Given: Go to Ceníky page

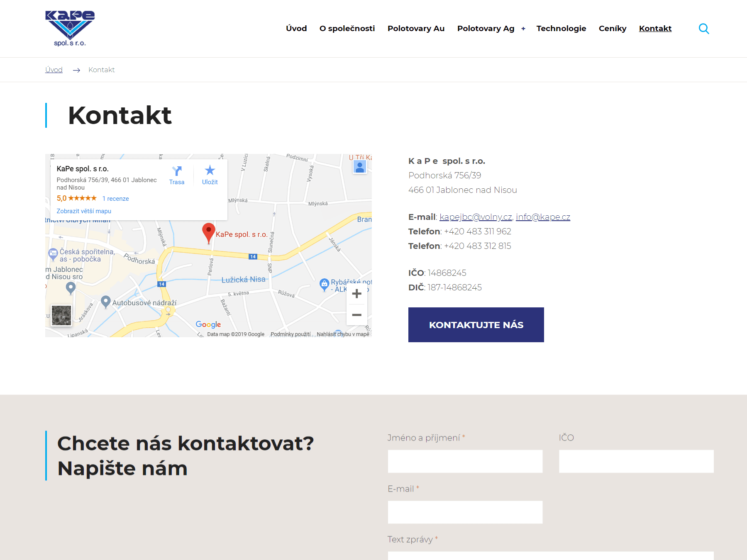Looking at the screenshot, I should (x=612, y=29).
